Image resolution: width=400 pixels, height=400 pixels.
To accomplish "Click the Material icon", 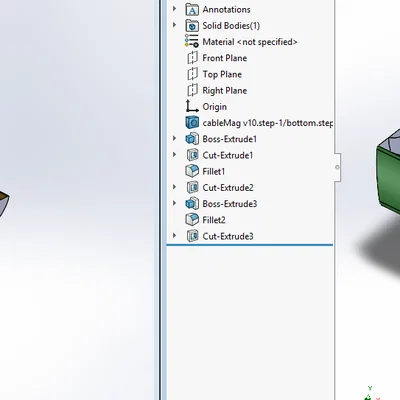I will [x=192, y=41].
